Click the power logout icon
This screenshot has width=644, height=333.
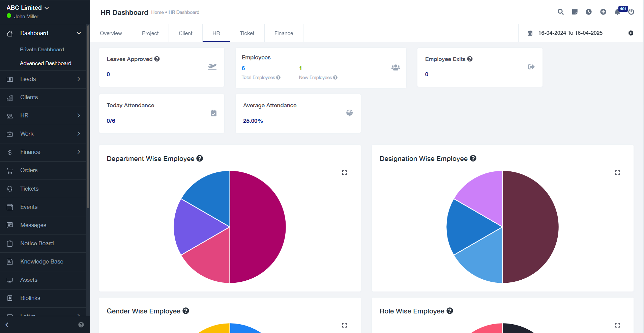point(631,12)
